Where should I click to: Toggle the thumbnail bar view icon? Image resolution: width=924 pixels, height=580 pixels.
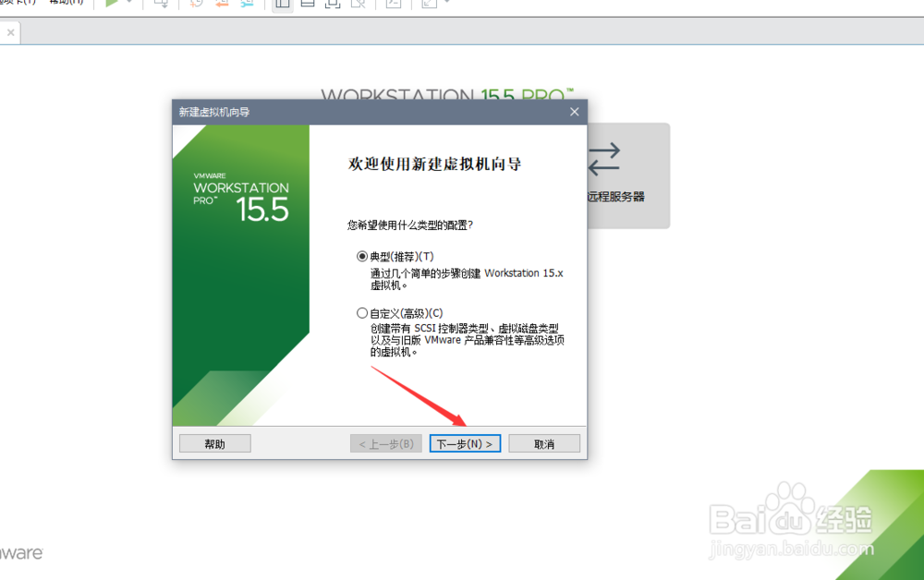308,3
